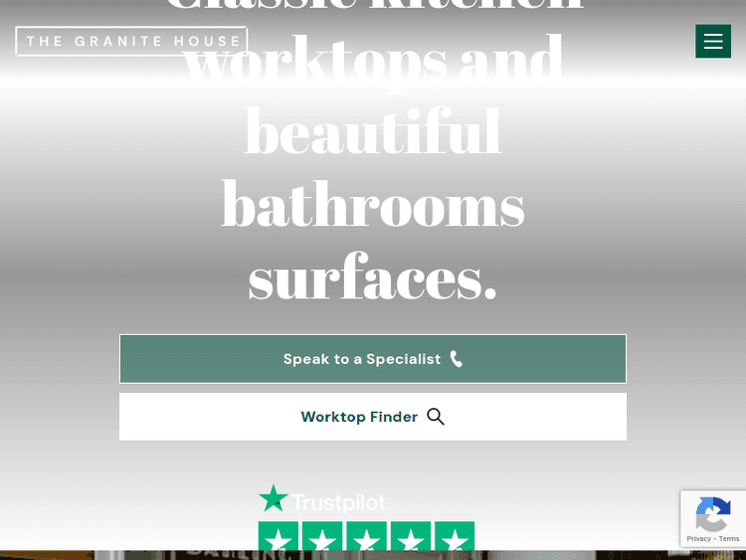
Task: Click the second Trustpilot rating star
Action: pos(322,537)
